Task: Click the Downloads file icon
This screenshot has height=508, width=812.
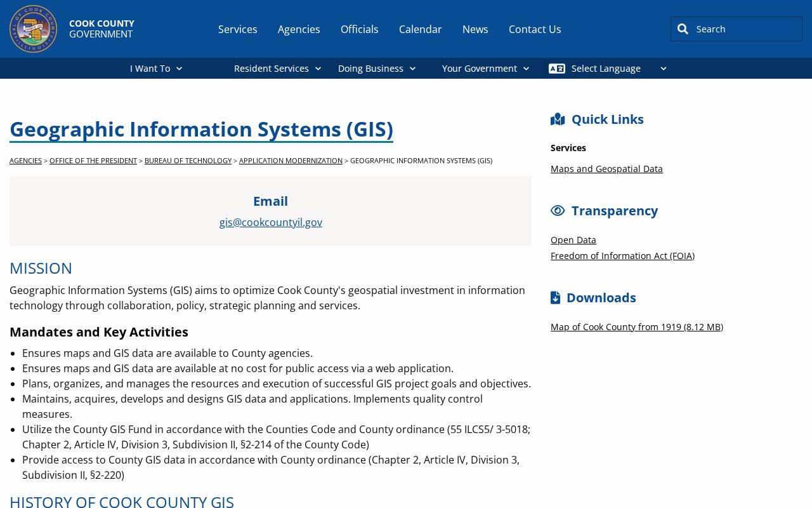Action: click(x=555, y=298)
